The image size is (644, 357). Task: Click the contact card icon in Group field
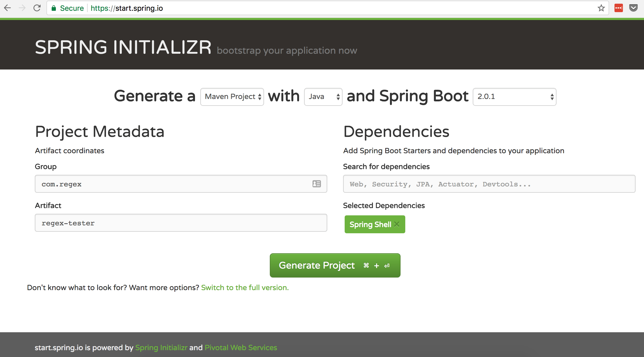(x=316, y=184)
